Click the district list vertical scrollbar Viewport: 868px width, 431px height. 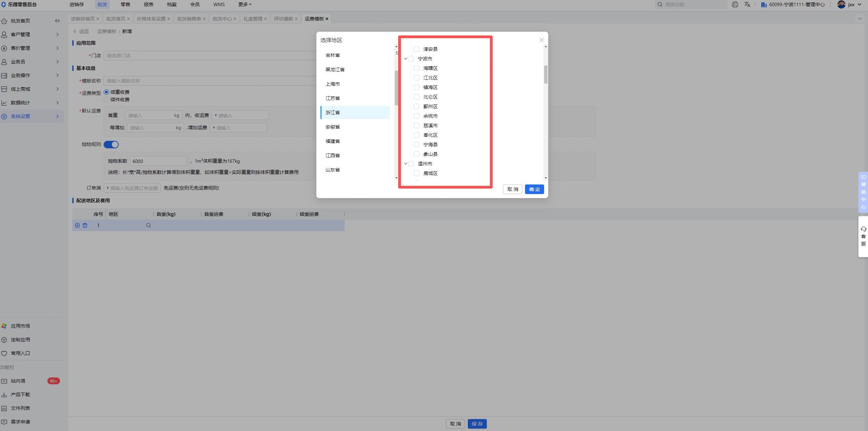pyautogui.click(x=545, y=74)
